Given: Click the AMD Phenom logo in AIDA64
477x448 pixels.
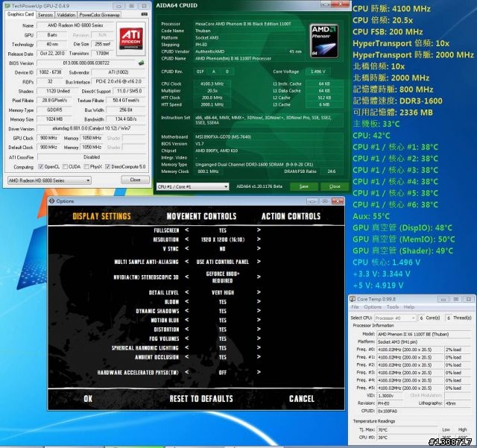Looking at the screenshot, I should 324,41.
